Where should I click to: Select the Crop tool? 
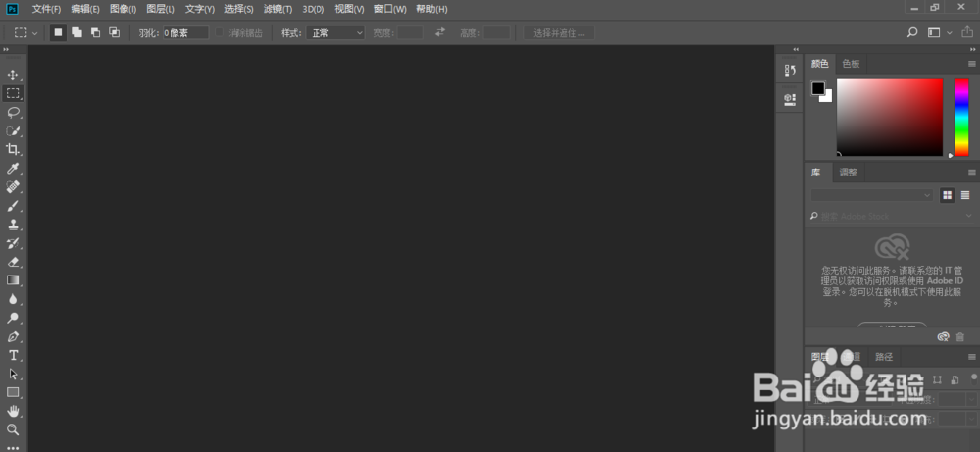(13, 149)
